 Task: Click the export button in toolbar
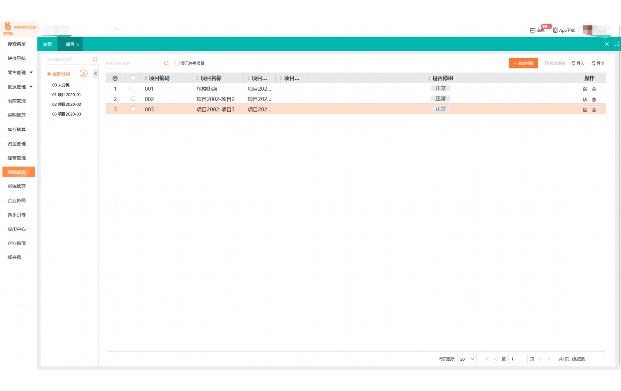[598, 63]
